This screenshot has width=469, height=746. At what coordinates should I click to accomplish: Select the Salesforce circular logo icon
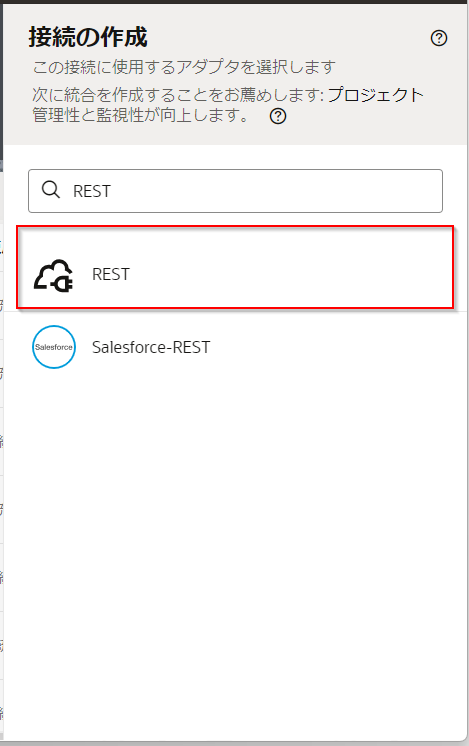[x=54, y=347]
